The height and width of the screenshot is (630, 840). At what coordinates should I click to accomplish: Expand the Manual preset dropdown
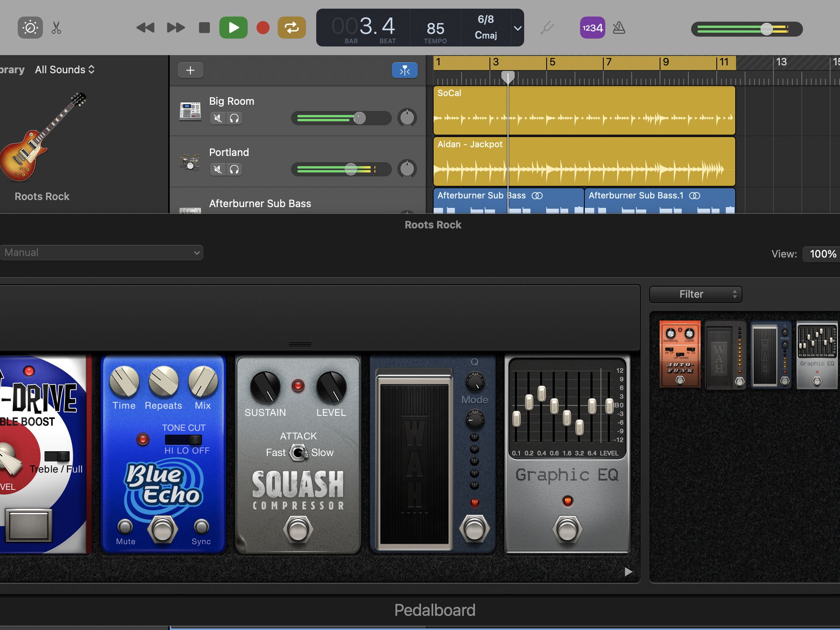coord(102,253)
